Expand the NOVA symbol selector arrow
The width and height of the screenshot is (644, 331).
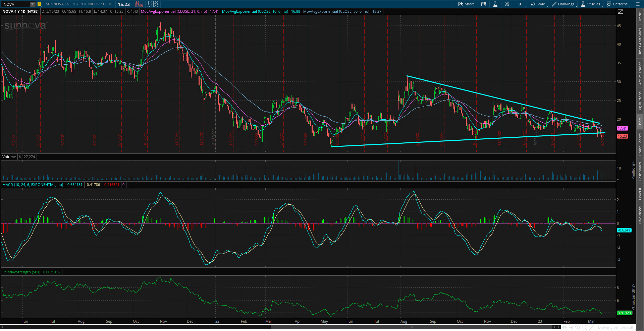(33, 4)
